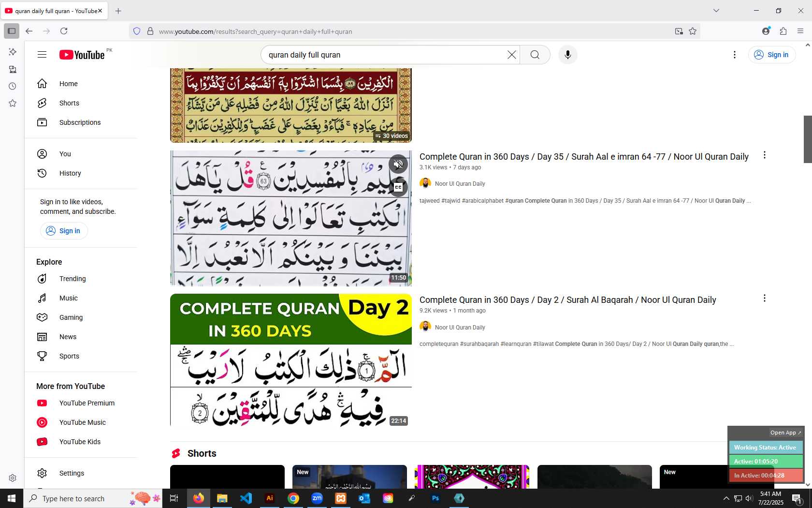Viewport: 812px width, 508px height.
Task: Open action menu for Day 2 video
Action: [x=765, y=298]
